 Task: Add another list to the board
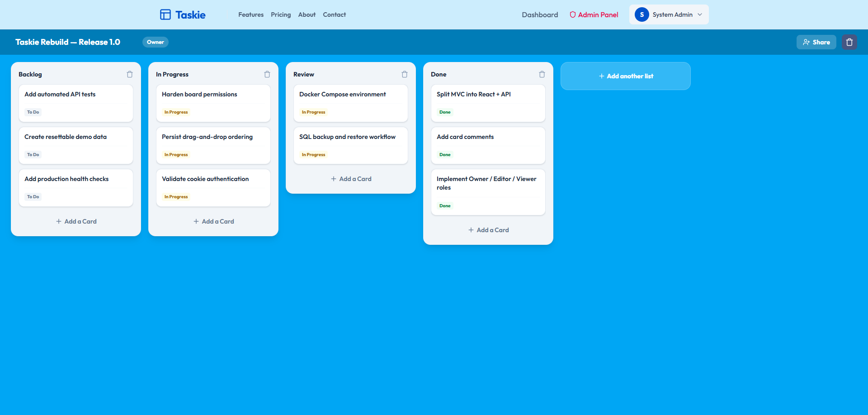pyautogui.click(x=626, y=76)
